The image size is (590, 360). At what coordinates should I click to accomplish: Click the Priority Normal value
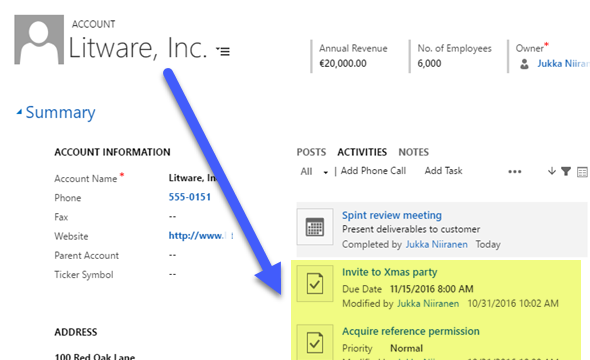tap(406, 348)
